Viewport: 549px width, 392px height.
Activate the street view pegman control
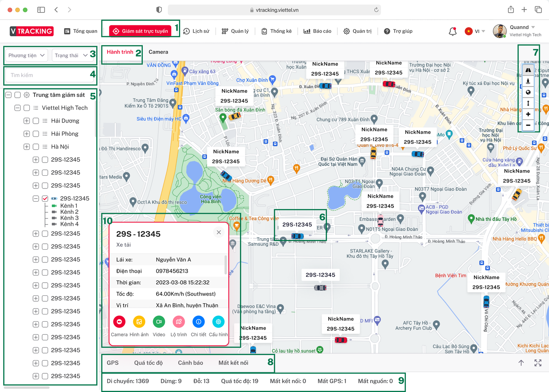(528, 81)
